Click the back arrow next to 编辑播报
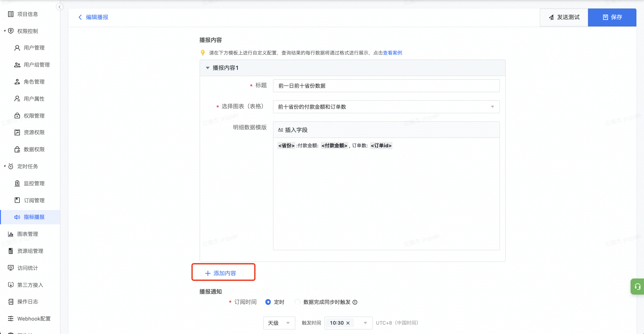 click(x=80, y=17)
